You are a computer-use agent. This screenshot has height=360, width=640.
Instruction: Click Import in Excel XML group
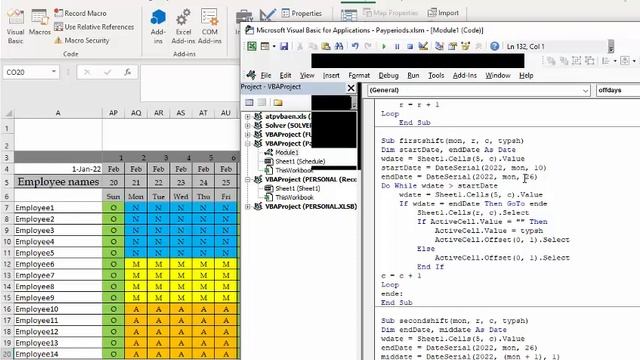pyautogui.click(x=443, y=13)
